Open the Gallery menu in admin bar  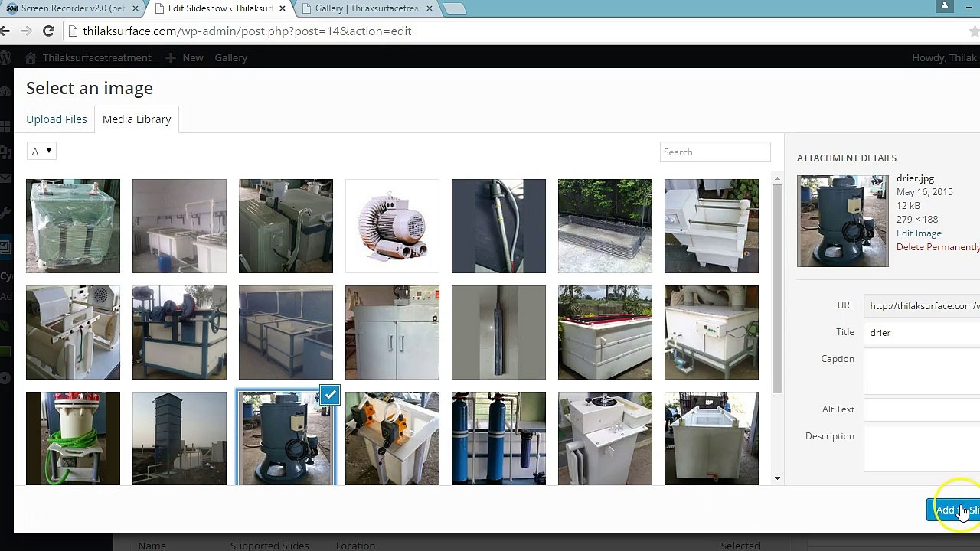coord(230,57)
